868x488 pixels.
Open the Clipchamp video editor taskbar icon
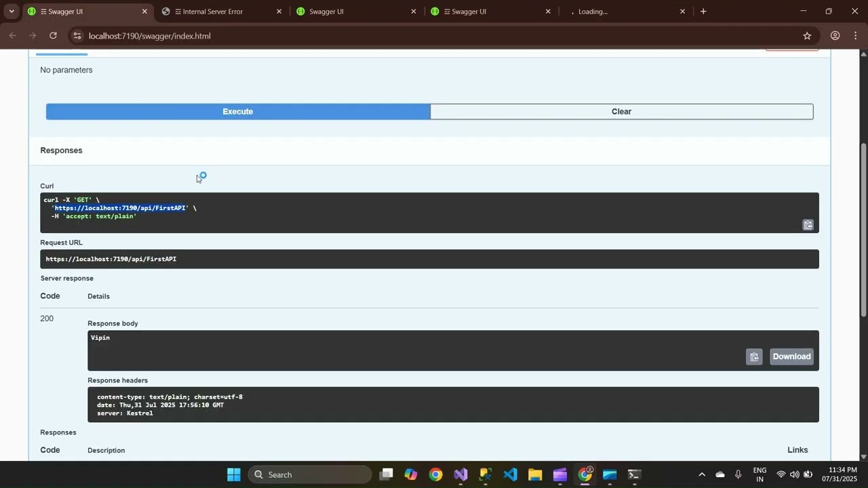(x=560, y=474)
